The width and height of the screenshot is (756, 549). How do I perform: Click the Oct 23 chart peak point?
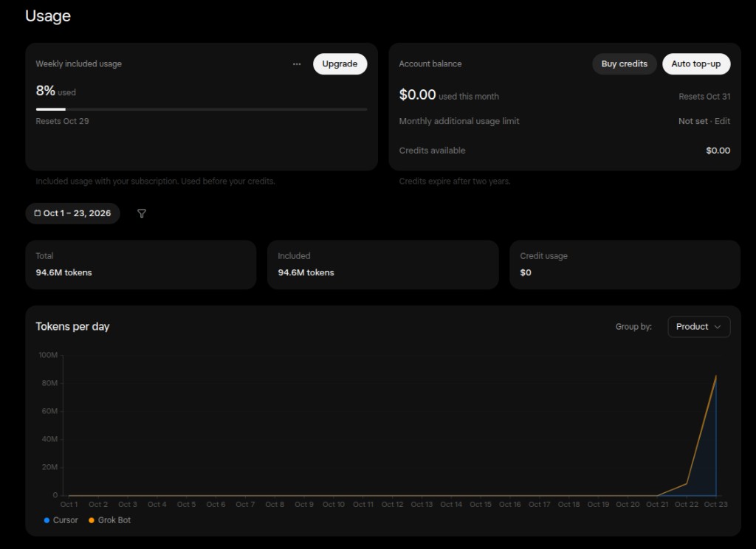(716, 376)
